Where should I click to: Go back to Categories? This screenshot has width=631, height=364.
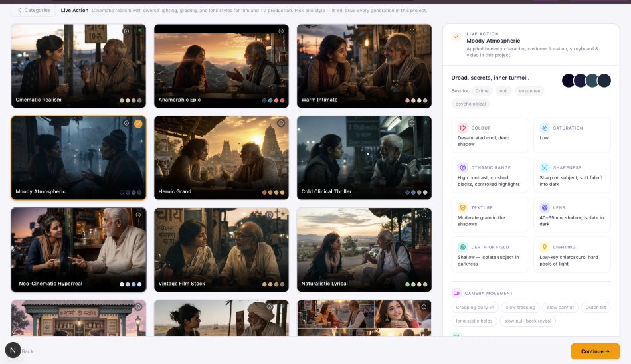click(x=34, y=10)
